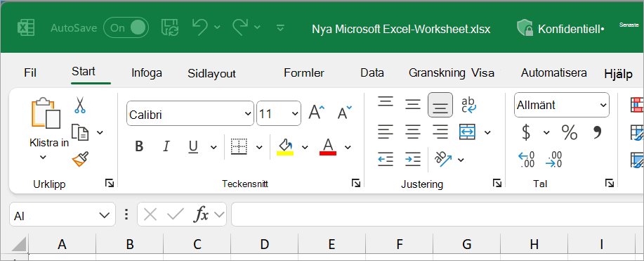Align text to middle vertically
Screen dimensions: 644x261
tap(413, 105)
